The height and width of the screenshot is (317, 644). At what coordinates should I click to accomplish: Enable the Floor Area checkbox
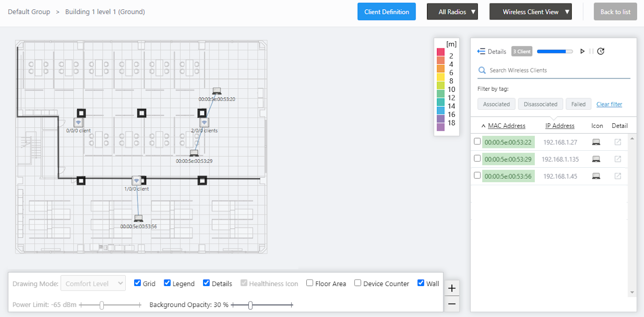(x=310, y=283)
